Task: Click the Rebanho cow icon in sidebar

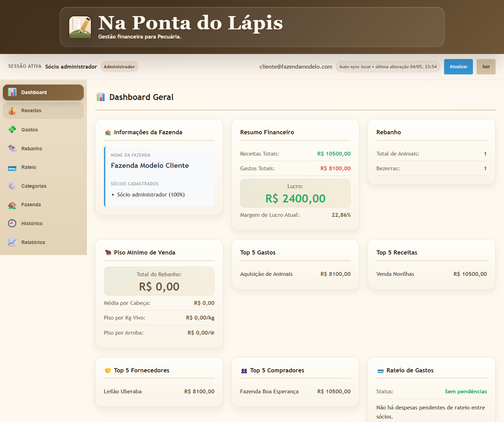Action: tap(12, 149)
